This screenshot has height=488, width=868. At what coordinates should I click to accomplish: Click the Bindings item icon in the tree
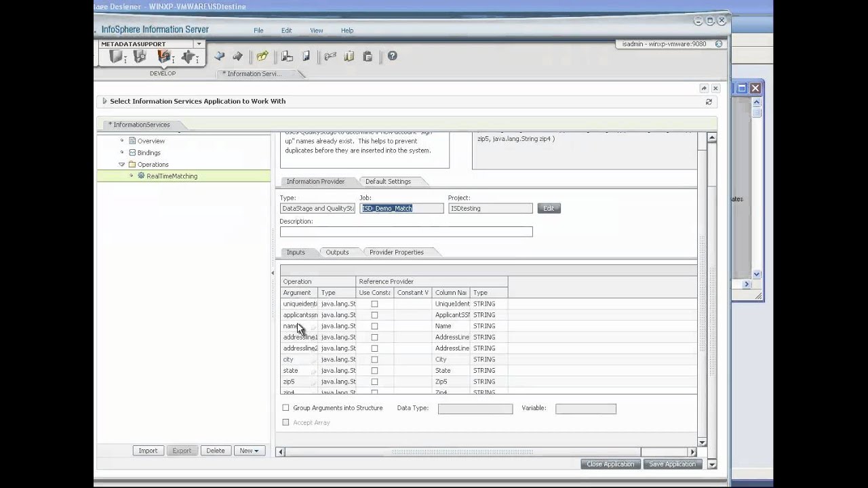pyautogui.click(x=132, y=152)
